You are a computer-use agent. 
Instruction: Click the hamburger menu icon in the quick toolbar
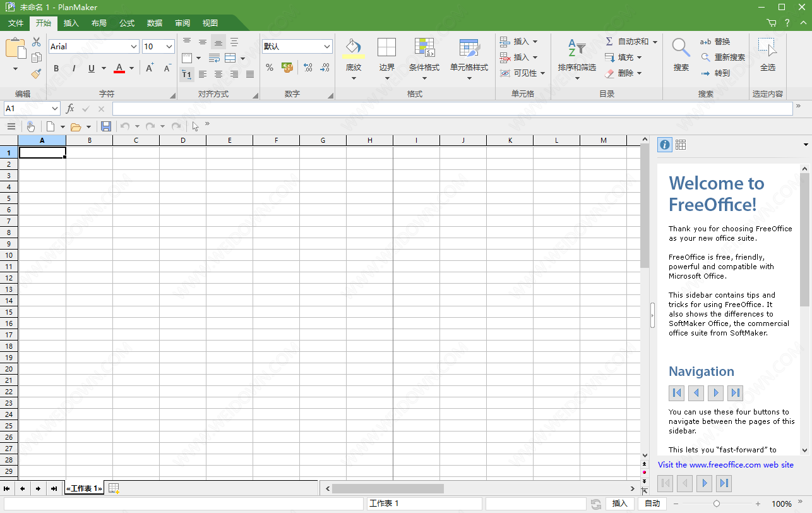11,126
